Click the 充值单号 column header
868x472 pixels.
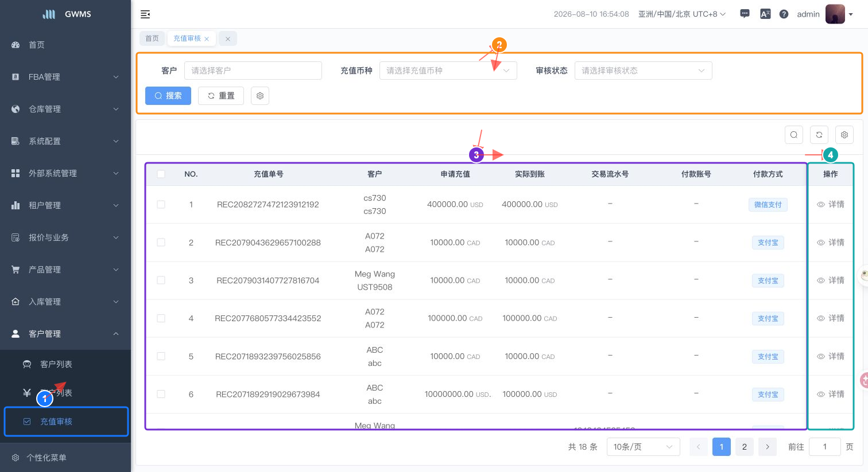269,174
